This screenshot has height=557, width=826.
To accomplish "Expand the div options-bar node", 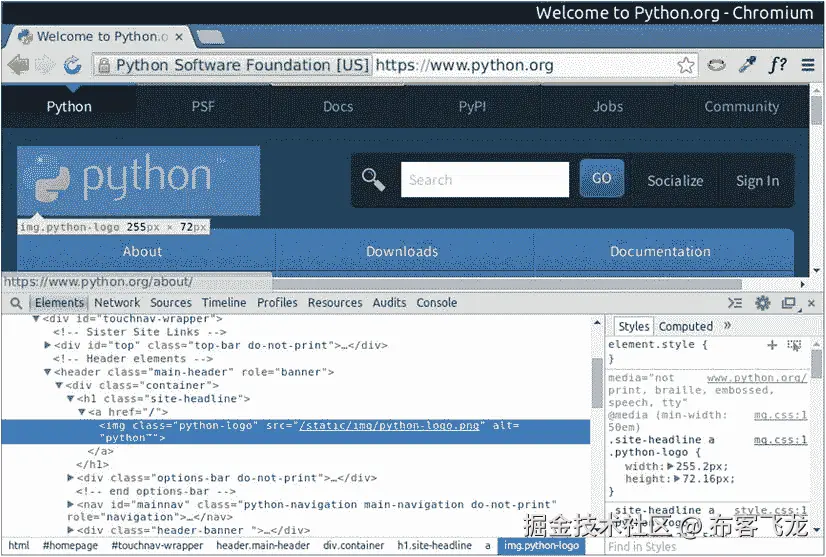I will pyautogui.click(x=71, y=478).
